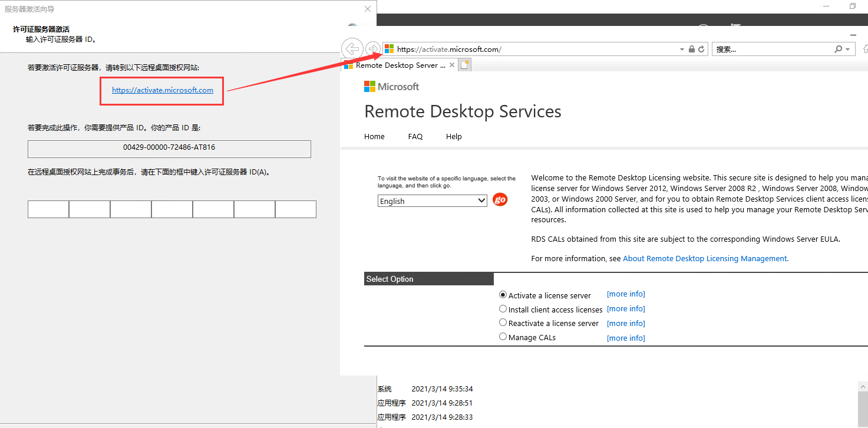Click the Select Option header
Viewport: 868px width, 428px height.
(x=429, y=279)
